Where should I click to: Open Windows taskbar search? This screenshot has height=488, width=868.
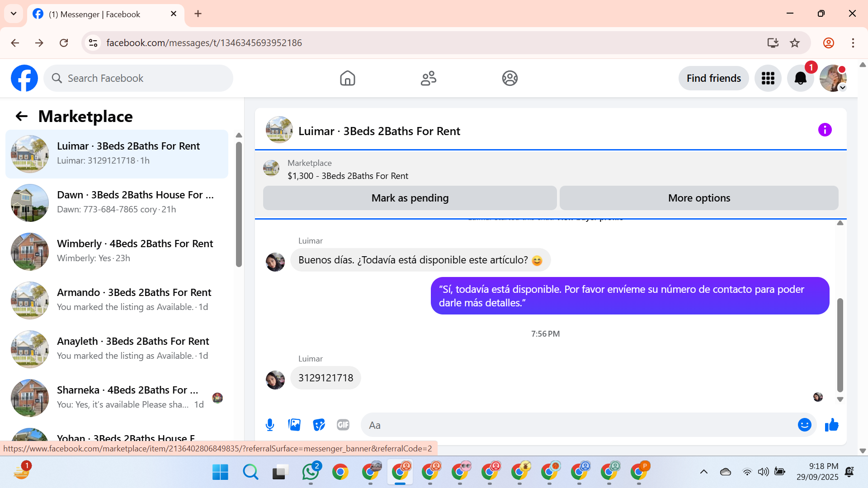250,472
